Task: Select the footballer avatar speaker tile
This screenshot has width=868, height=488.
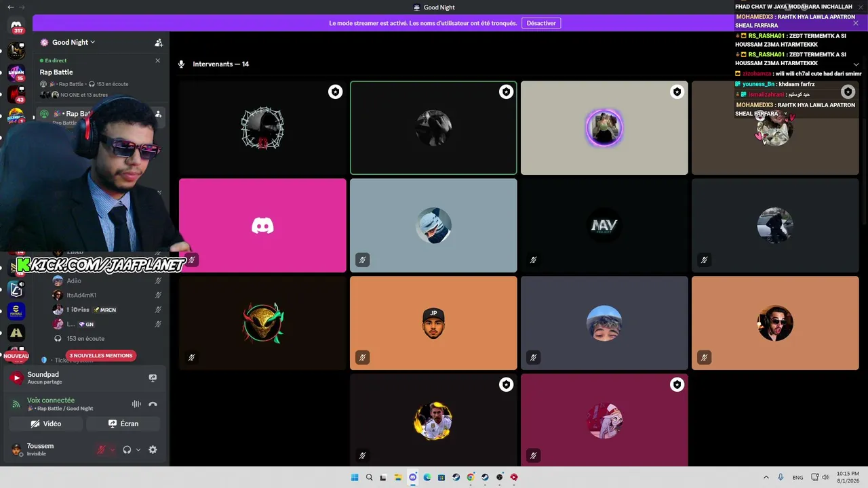Action: [x=433, y=421]
